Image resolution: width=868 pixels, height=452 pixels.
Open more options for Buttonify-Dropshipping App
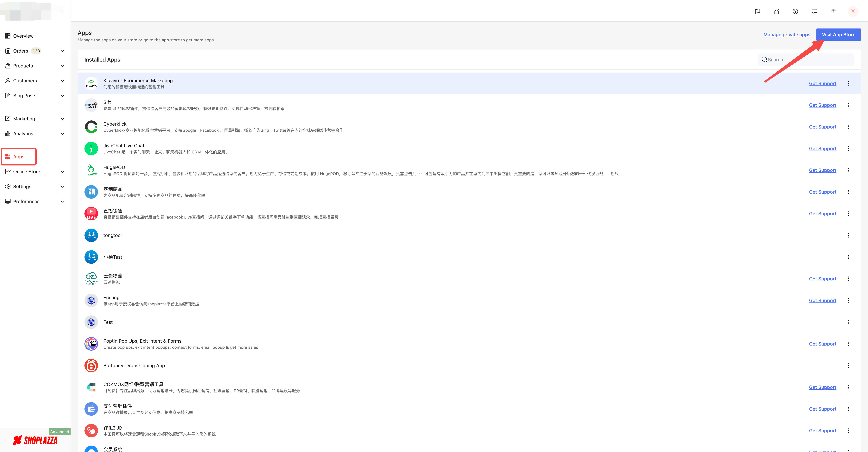point(848,365)
